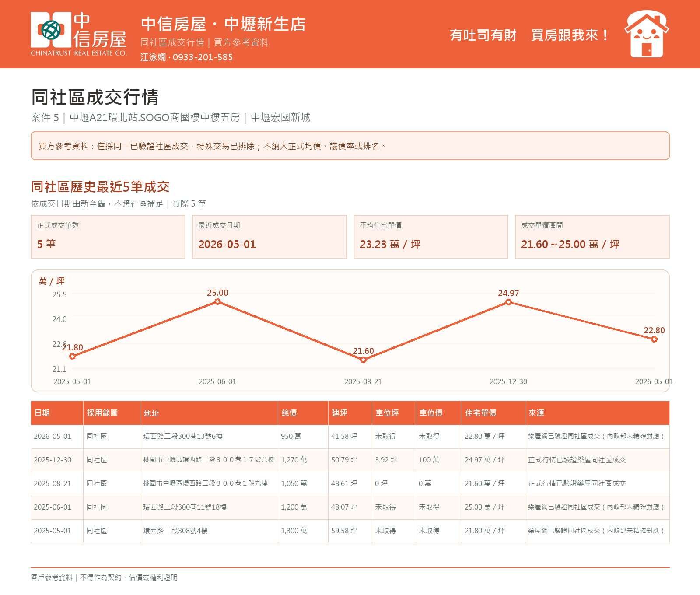
Task: Click the 總價 column header
Action: coord(303,413)
